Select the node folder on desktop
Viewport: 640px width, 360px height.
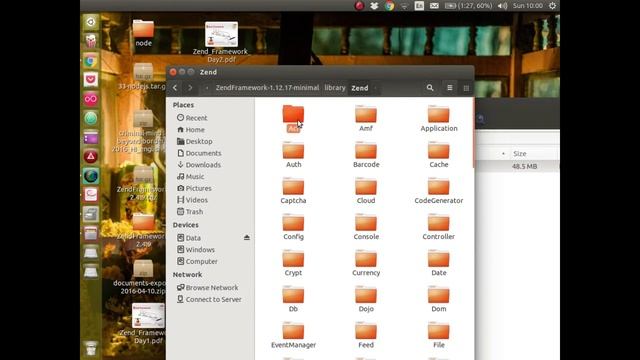(143, 33)
